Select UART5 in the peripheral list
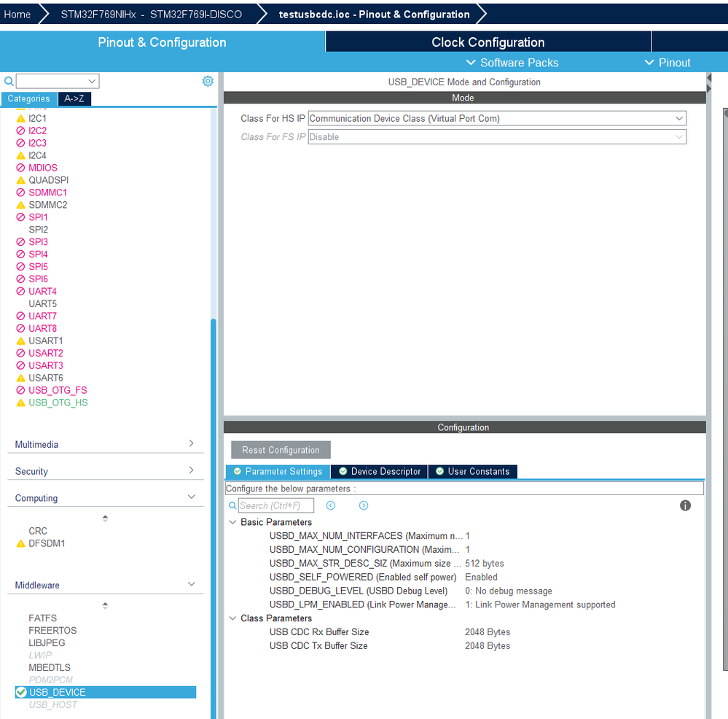 (43, 304)
